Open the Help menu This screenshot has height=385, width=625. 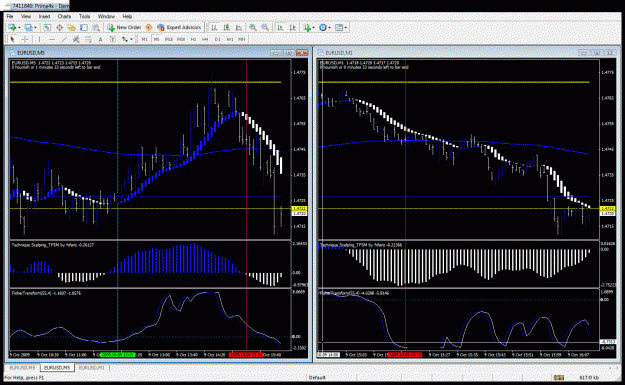click(127, 16)
